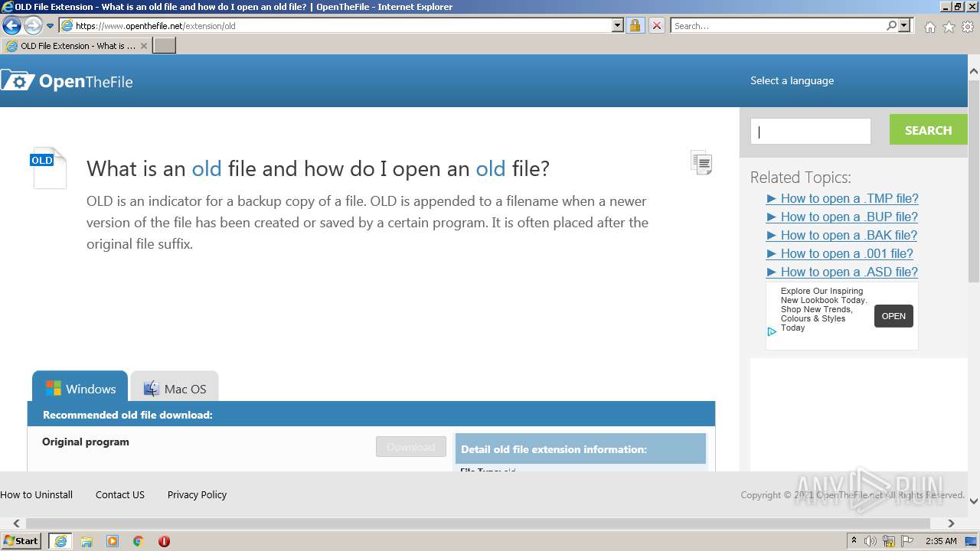Image resolution: width=980 pixels, height=551 pixels.
Task: Open the media player taskbar icon
Action: pos(113,541)
